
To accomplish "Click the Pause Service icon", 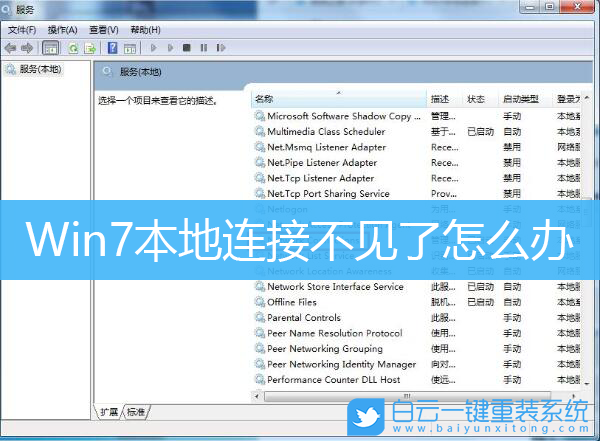I will 204,48.
